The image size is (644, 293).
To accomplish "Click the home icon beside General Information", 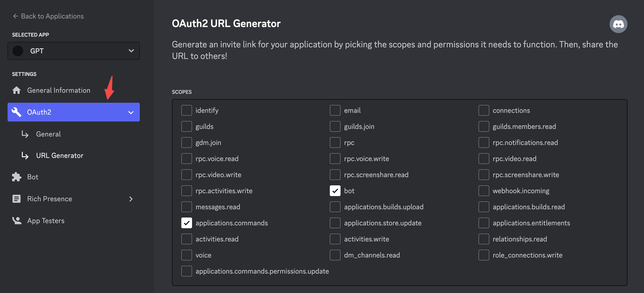I will click(17, 90).
